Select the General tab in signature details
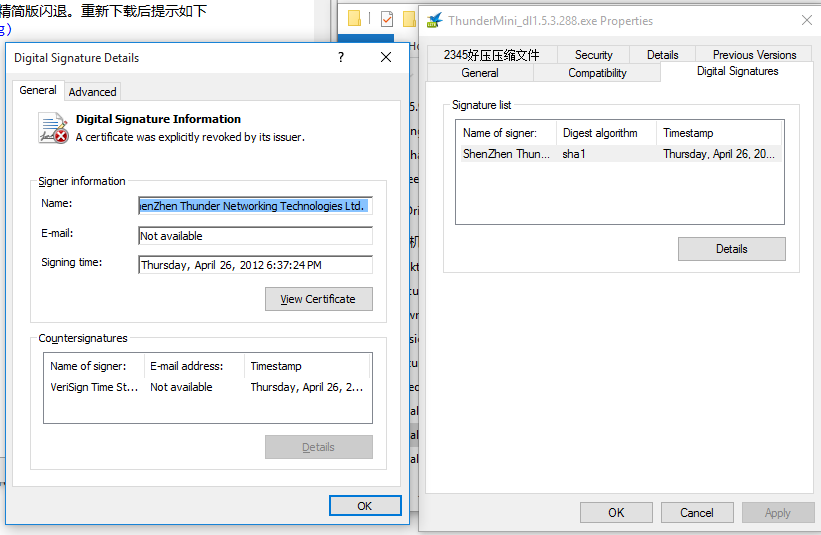821x535 pixels. pos(38,90)
